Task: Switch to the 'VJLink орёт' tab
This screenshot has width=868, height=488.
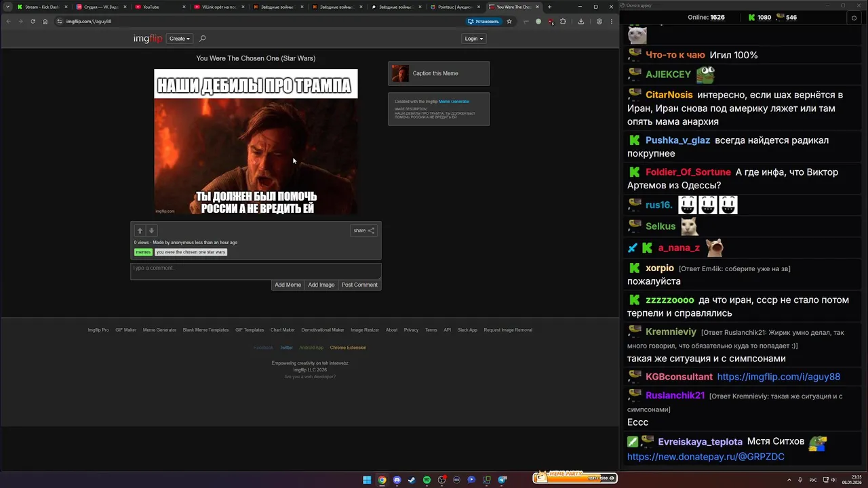Action: (218, 7)
